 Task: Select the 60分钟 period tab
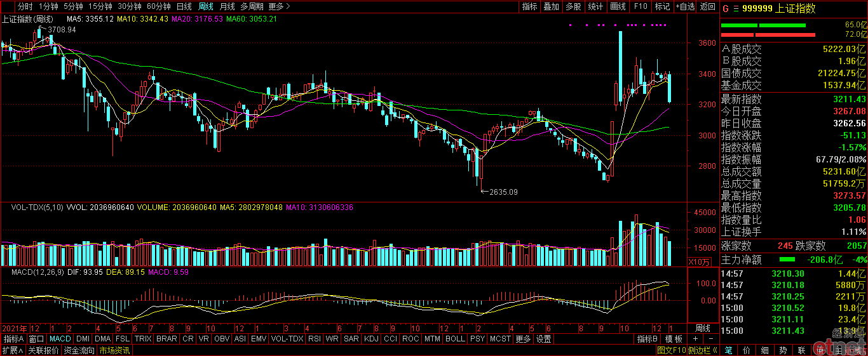coord(160,6)
